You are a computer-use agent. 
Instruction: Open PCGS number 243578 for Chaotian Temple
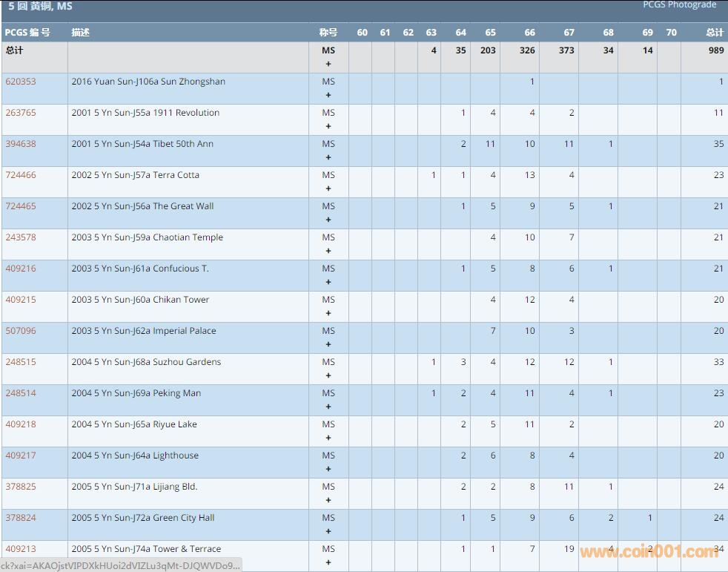pos(21,237)
